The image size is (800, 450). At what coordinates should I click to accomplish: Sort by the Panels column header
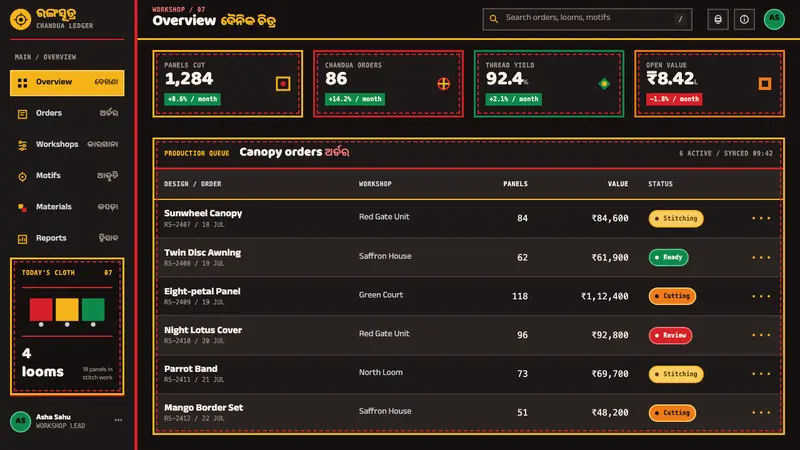click(515, 184)
